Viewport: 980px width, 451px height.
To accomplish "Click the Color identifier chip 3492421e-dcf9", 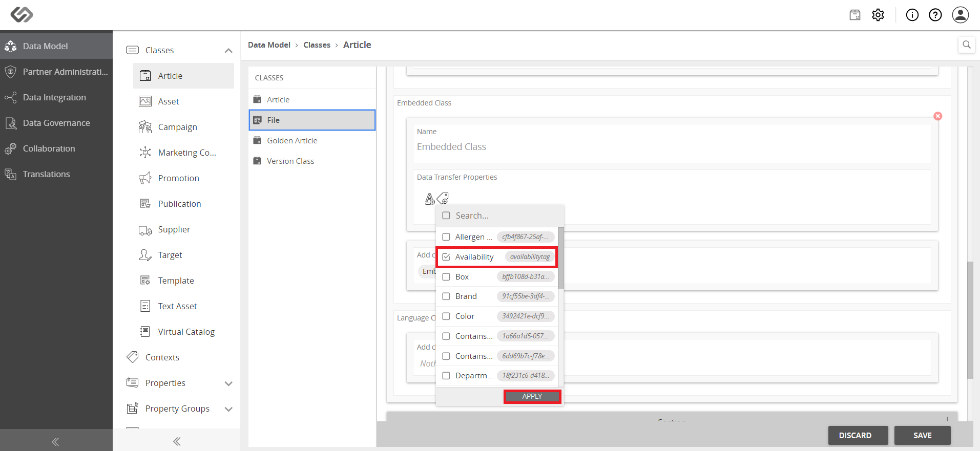I will 526,316.
